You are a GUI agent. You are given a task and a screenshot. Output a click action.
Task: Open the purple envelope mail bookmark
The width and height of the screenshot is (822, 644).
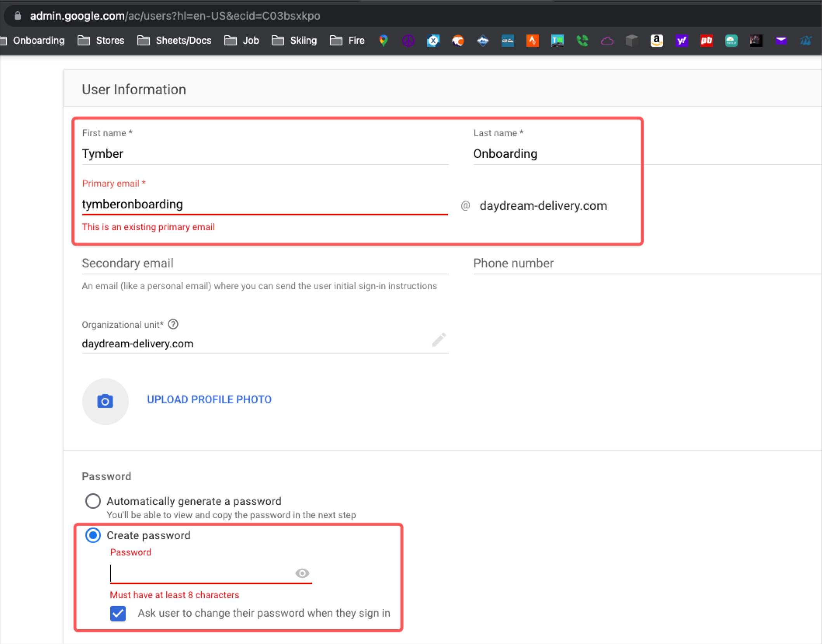(x=781, y=41)
